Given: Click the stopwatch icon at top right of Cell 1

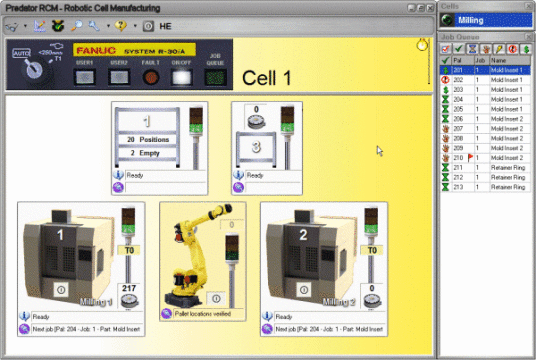Looking at the screenshot, I should point(422,44).
